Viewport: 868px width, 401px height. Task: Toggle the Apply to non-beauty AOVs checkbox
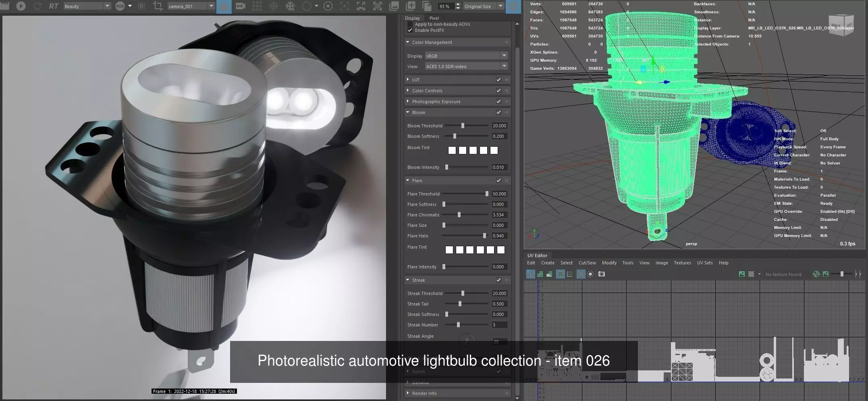(x=410, y=24)
